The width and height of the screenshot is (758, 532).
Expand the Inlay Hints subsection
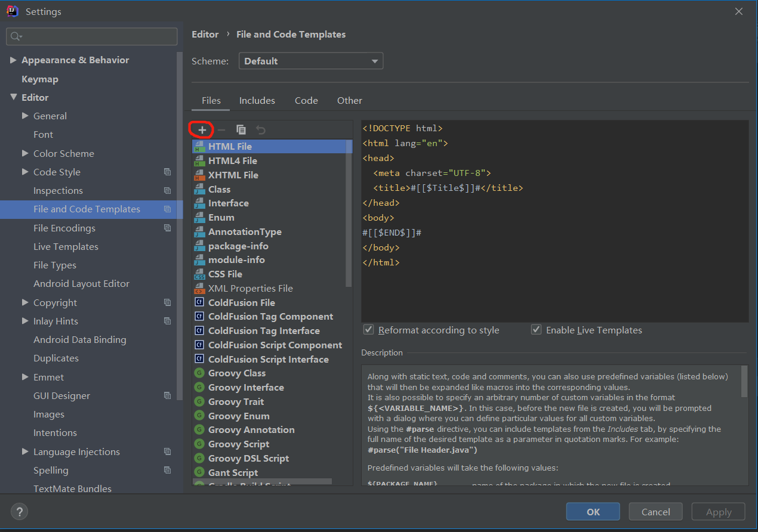pyautogui.click(x=25, y=321)
